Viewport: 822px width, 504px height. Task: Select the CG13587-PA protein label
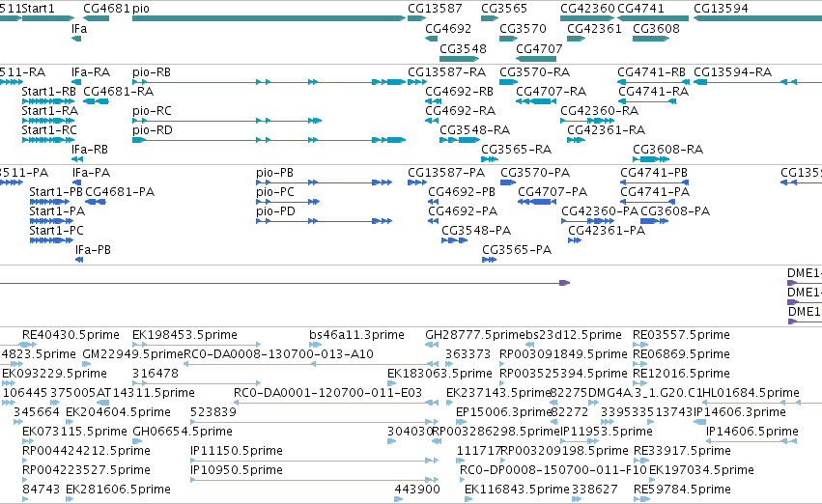point(446,173)
